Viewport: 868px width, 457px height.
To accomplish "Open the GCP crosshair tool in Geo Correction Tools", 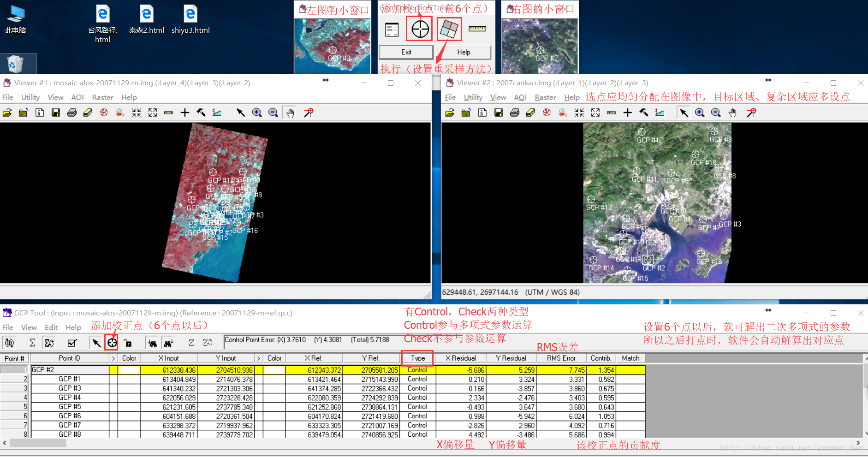I will tap(420, 30).
